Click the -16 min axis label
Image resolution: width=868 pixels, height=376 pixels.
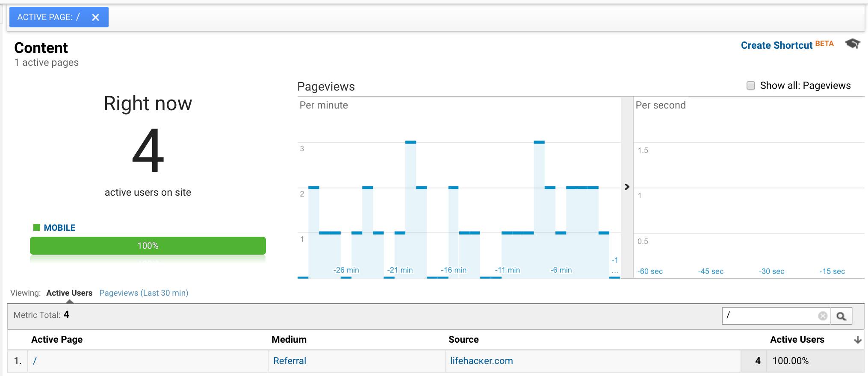click(454, 270)
